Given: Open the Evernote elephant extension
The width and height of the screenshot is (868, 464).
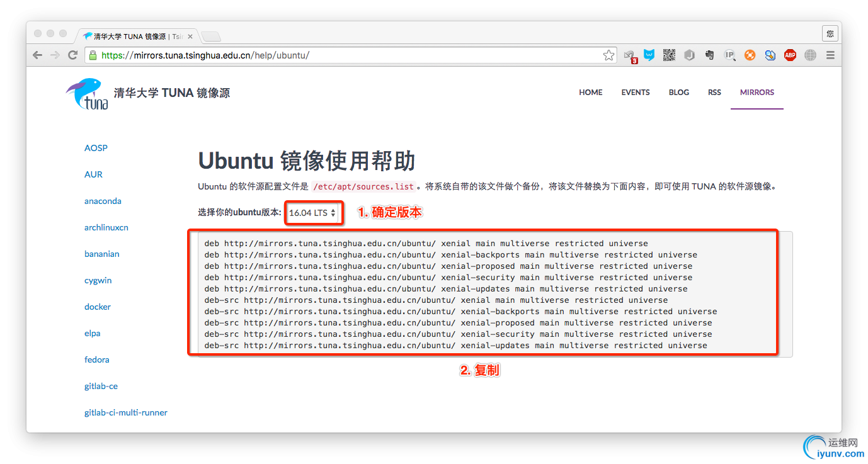Looking at the screenshot, I should point(709,55).
